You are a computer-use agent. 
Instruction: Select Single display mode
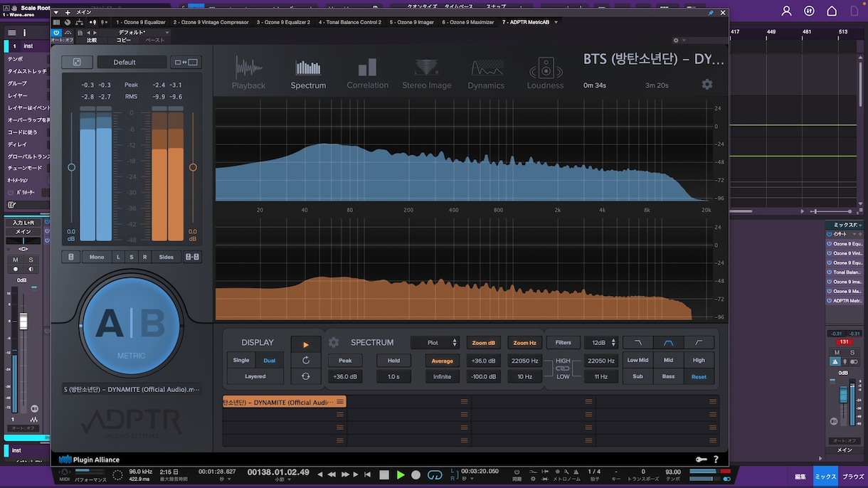[x=241, y=360]
